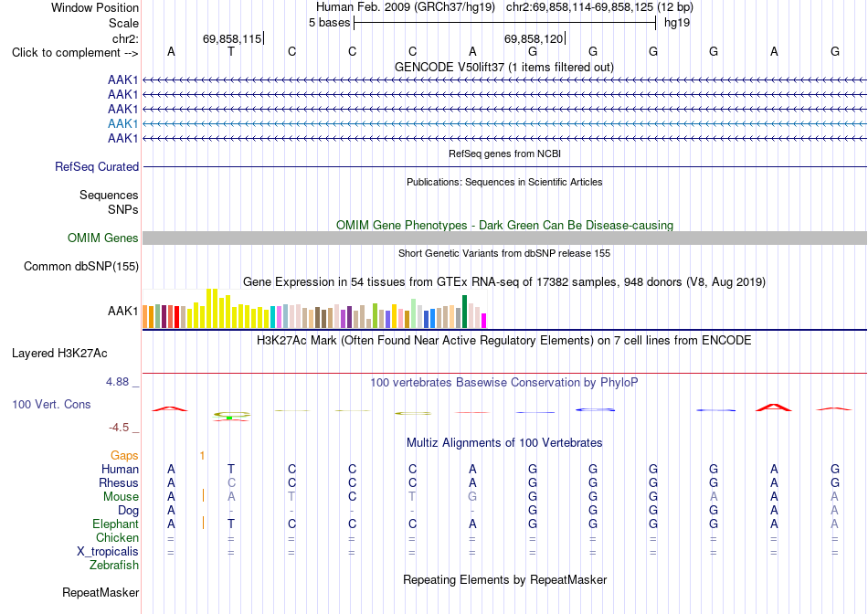Click the Rhesus species label

click(119, 482)
